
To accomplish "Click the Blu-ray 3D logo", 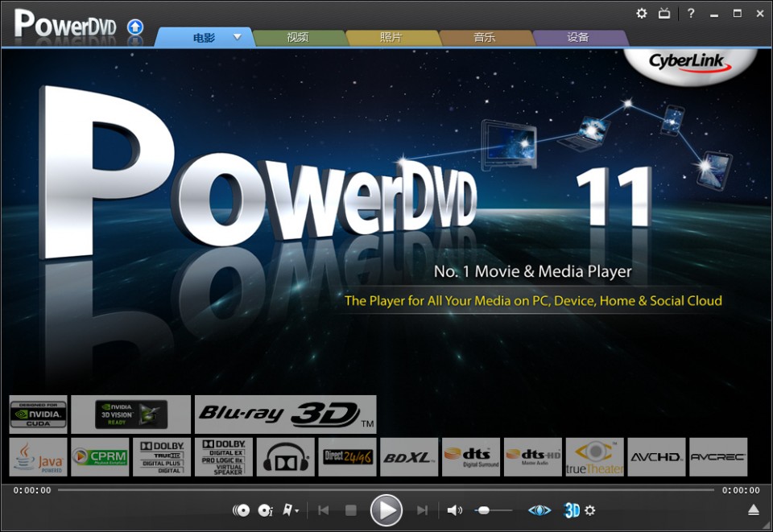I will pos(284,414).
